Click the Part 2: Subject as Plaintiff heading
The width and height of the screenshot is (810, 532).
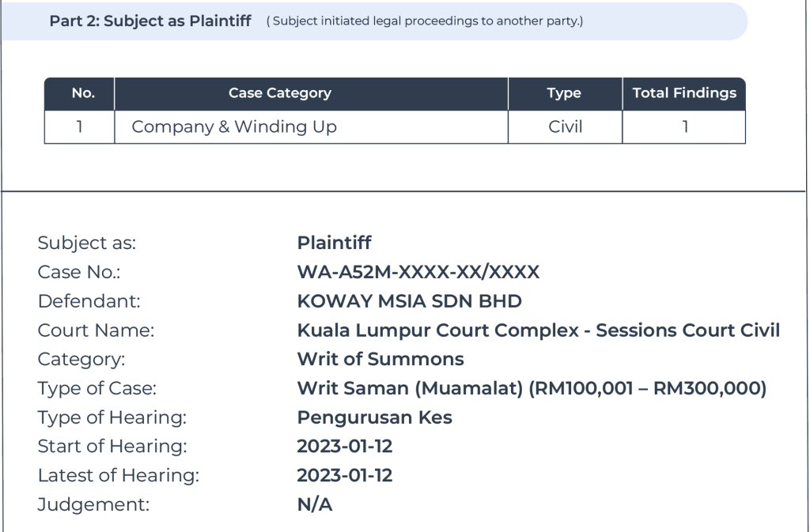(x=150, y=21)
